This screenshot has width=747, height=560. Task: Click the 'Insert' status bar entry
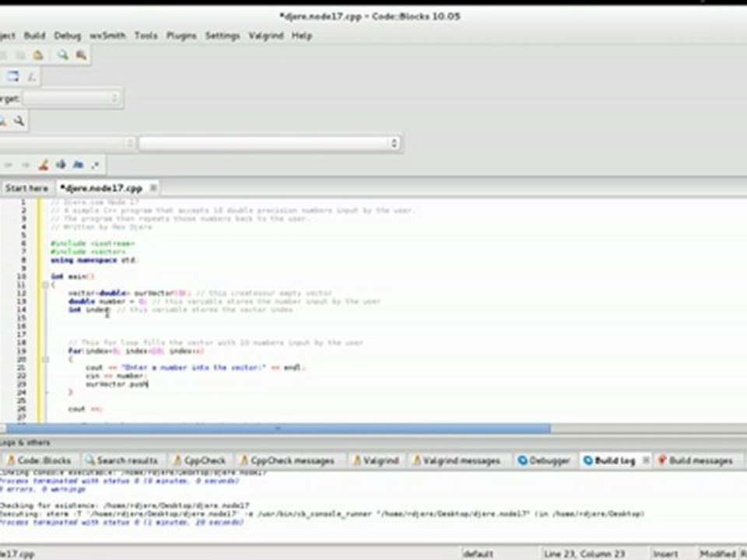pyautogui.click(x=665, y=554)
